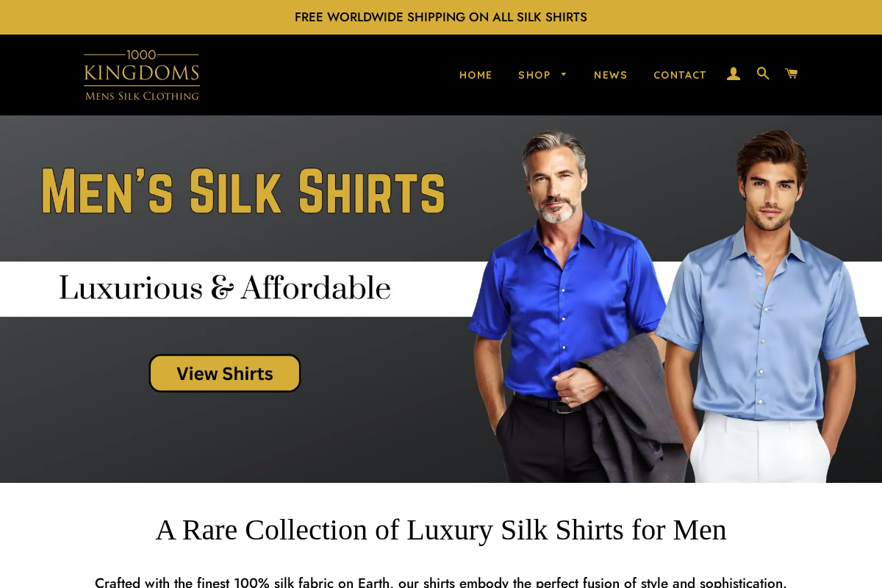The width and height of the screenshot is (882, 588).
Task: Navigate to the CONTACT page
Action: (680, 75)
